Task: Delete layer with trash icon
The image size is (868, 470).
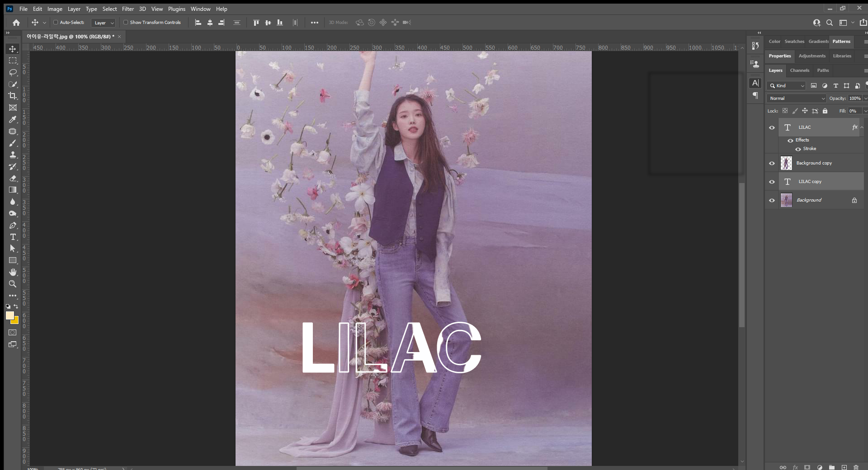Action: (856, 467)
